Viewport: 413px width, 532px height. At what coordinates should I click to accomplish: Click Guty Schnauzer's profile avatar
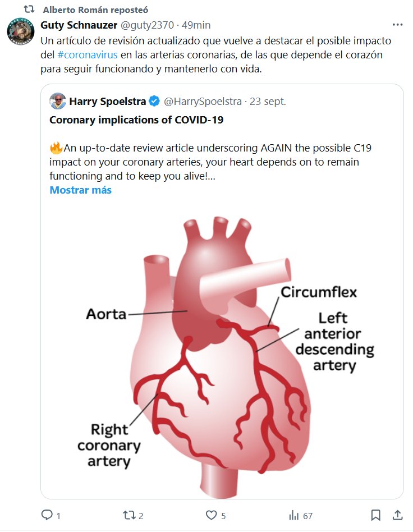pos(21,32)
